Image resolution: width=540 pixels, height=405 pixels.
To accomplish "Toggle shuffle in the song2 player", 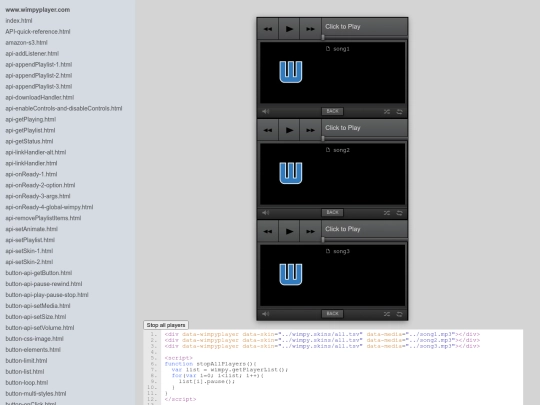I will tap(387, 213).
